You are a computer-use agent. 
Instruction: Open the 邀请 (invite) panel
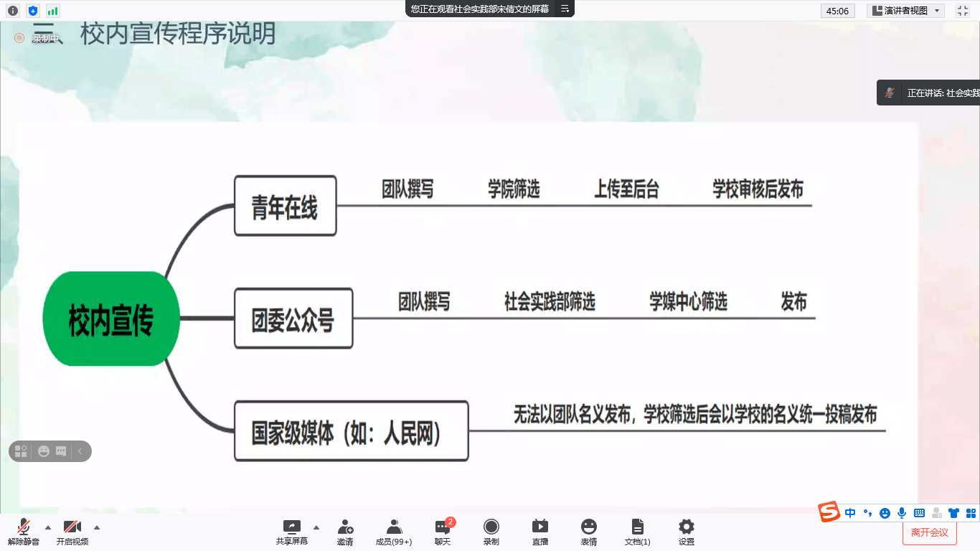[x=345, y=532]
